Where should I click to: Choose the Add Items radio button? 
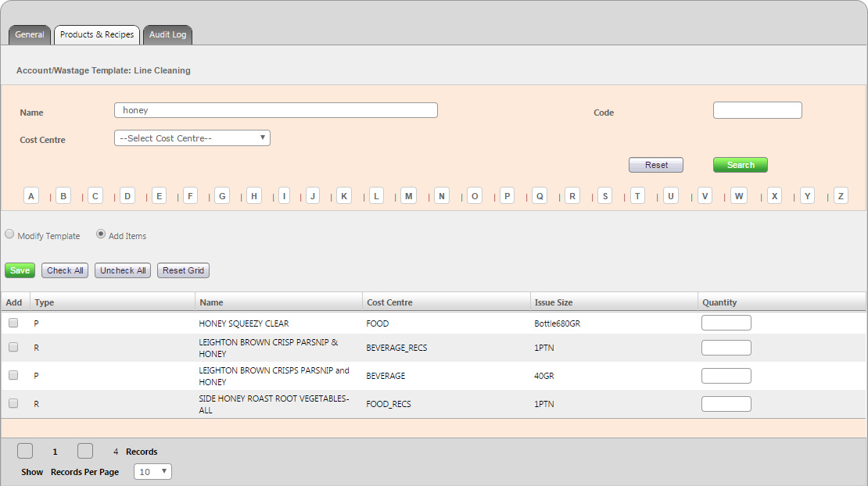(x=101, y=234)
